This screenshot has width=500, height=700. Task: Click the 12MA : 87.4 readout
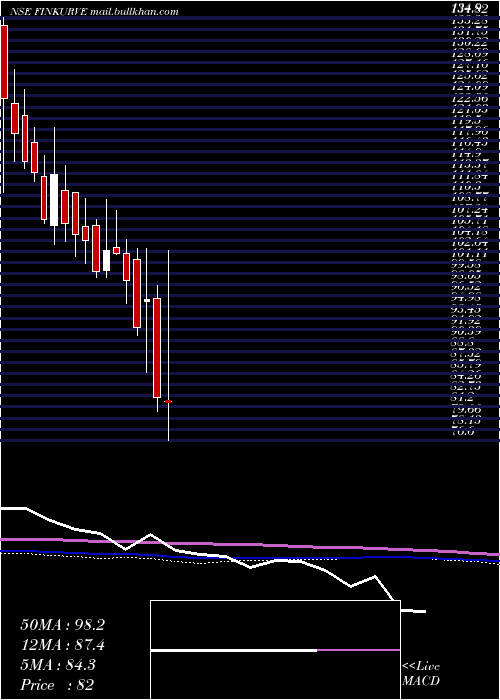62,645
